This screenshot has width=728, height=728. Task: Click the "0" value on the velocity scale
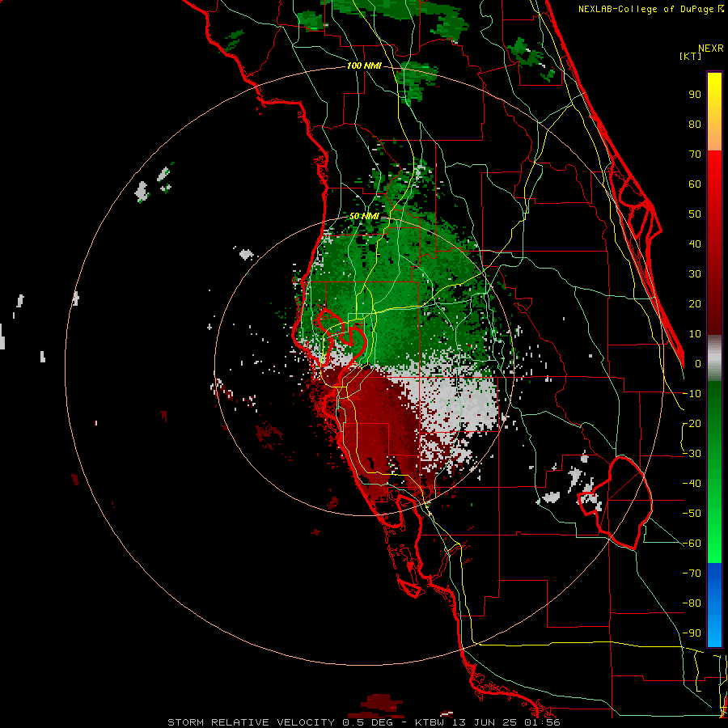(x=698, y=363)
